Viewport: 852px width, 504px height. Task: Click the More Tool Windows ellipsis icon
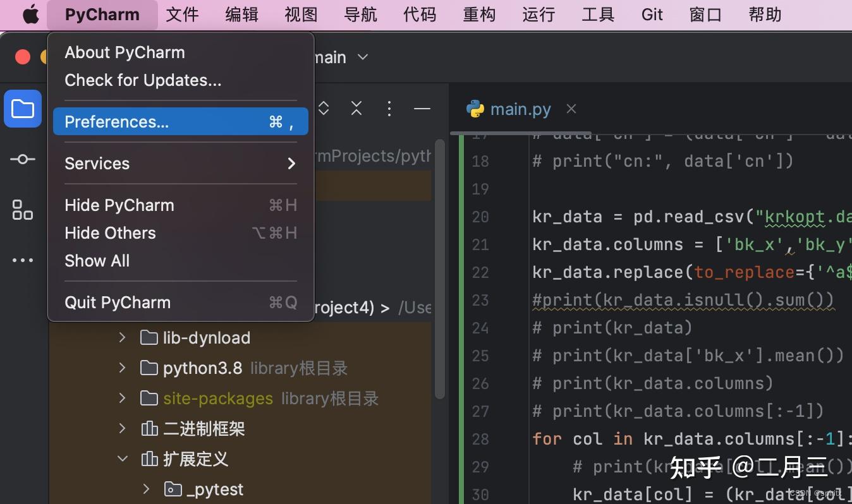22,260
